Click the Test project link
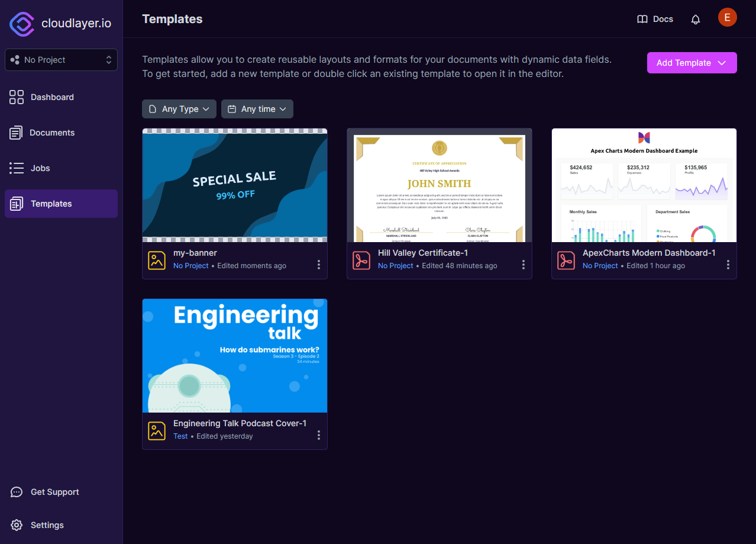Image resolution: width=756 pixels, height=544 pixels. (x=180, y=436)
